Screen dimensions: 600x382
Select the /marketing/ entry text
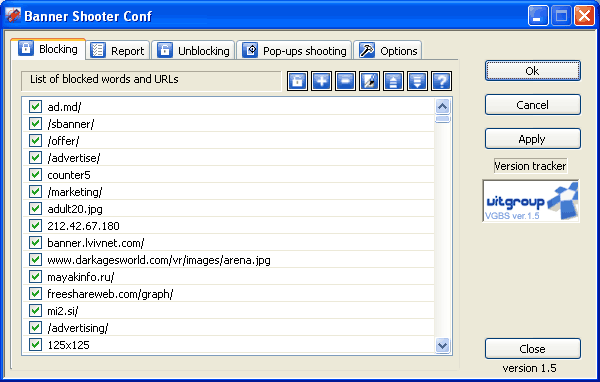click(x=75, y=192)
